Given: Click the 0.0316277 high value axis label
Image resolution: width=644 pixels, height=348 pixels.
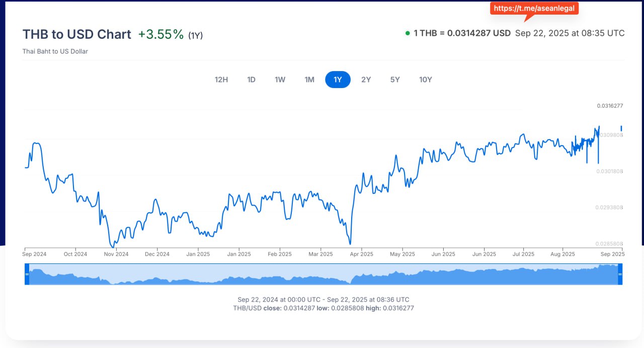Looking at the screenshot, I should coord(610,106).
